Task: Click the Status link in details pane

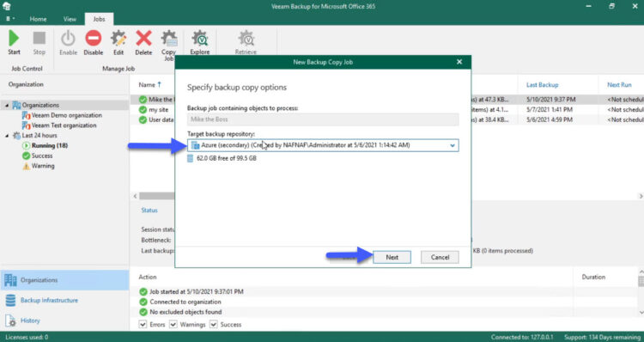Action: click(x=149, y=210)
